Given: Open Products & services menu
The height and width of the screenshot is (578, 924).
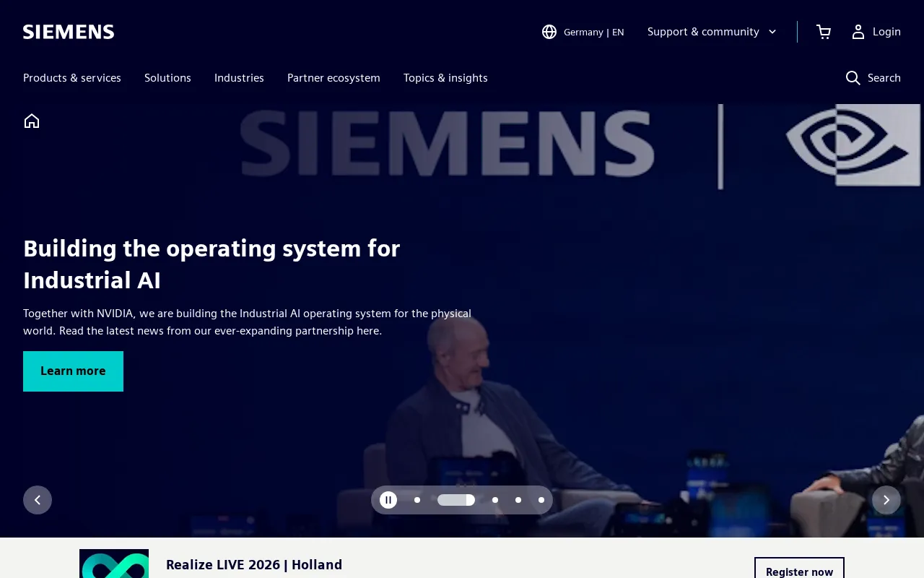Looking at the screenshot, I should coord(72,78).
